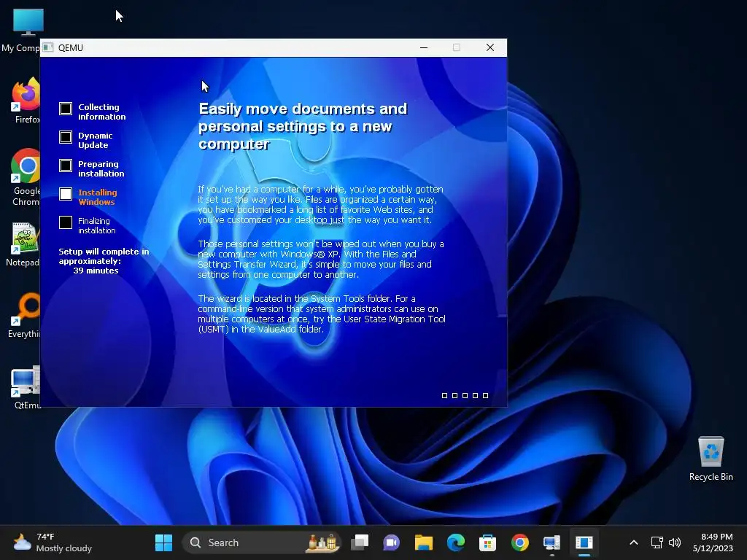Select the active QEMU taskbar button

coord(584,542)
